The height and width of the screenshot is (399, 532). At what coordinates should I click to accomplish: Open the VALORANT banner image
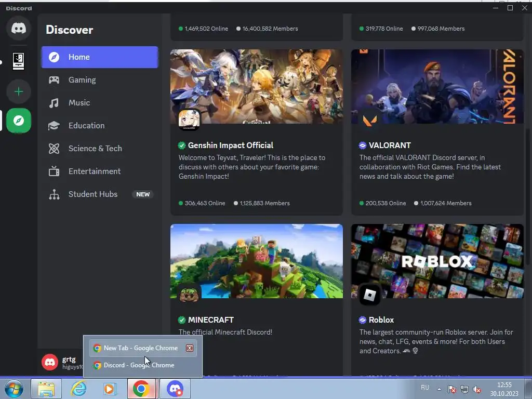[x=437, y=87]
